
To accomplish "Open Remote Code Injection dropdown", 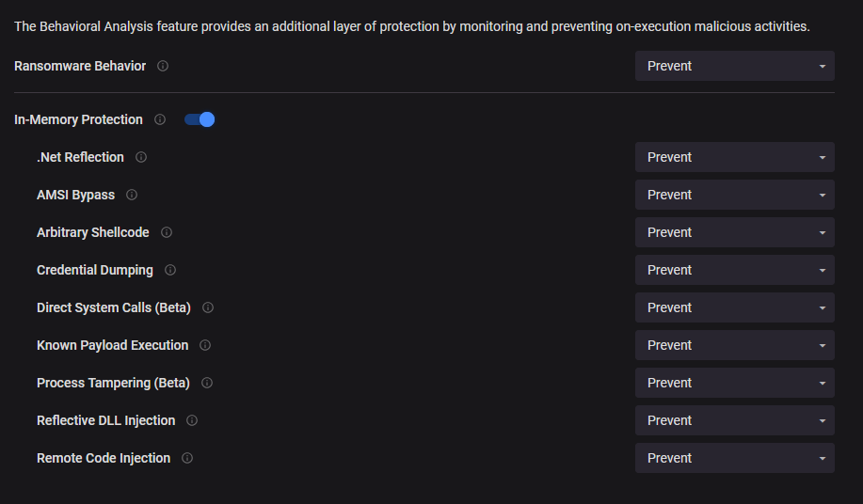I will 735,458.
